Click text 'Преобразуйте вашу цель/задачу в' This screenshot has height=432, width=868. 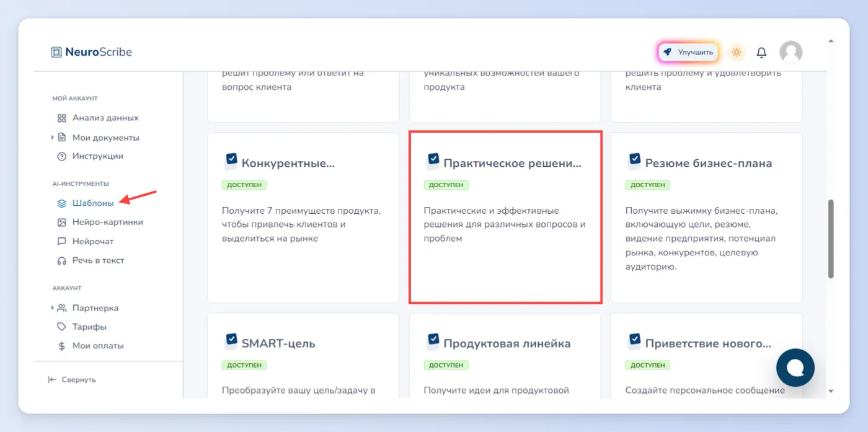pos(299,390)
